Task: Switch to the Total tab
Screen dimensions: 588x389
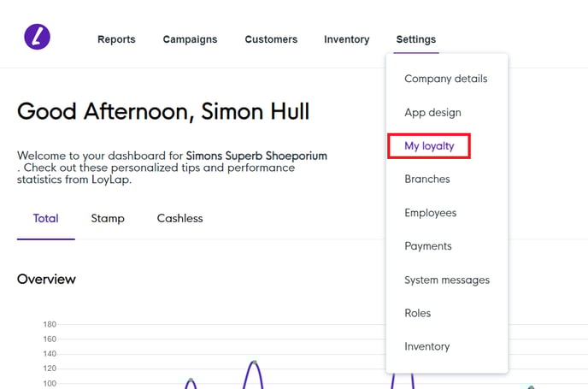Action: tap(46, 219)
